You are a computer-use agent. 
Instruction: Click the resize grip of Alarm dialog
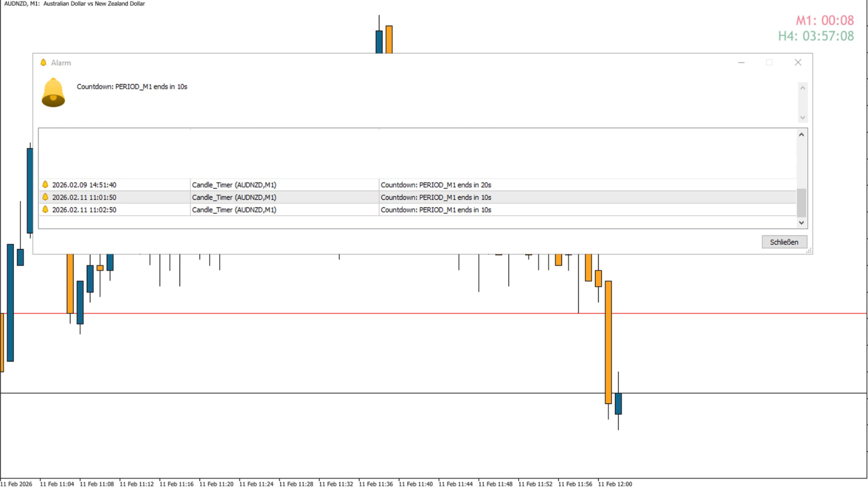pos(809,250)
